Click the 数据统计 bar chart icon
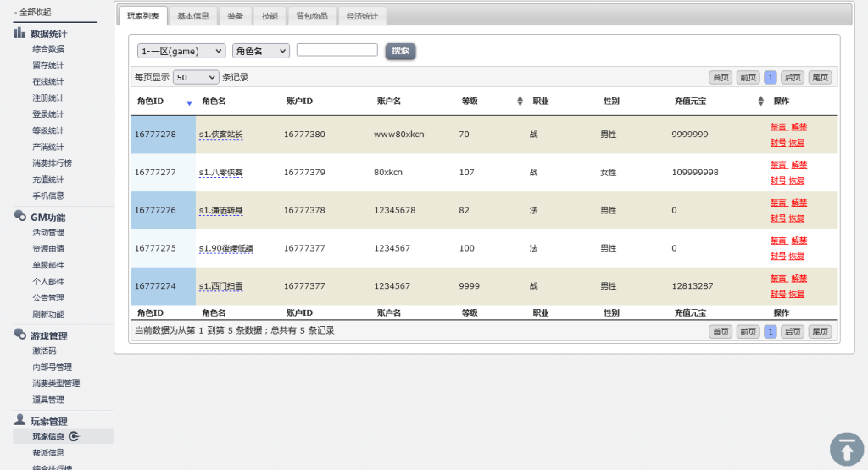Viewport: 868px width, 470px height. pyautogui.click(x=19, y=33)
